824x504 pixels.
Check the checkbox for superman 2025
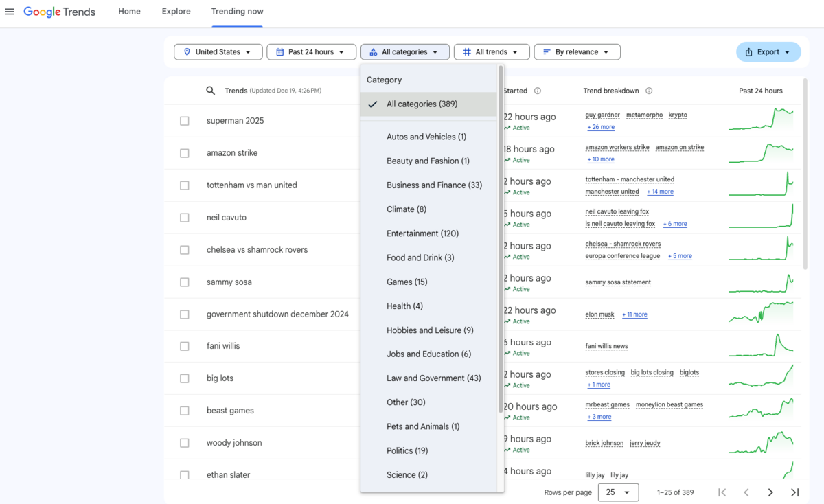tap(184, 121)
